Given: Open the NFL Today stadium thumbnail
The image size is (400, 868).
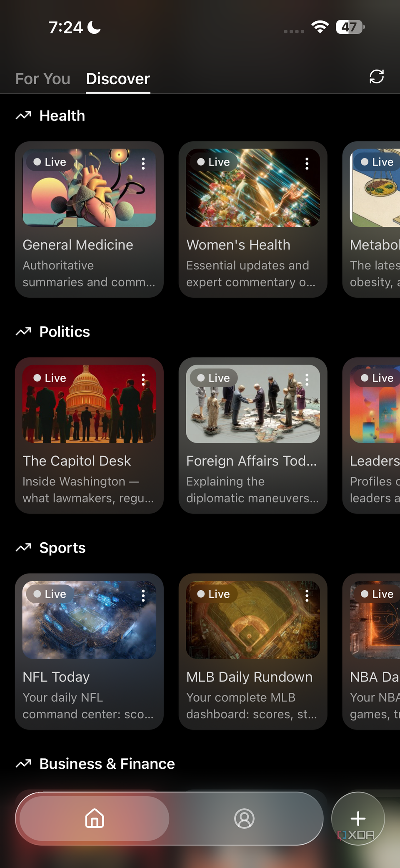Looking at the screenshot, I should [89, 620].
